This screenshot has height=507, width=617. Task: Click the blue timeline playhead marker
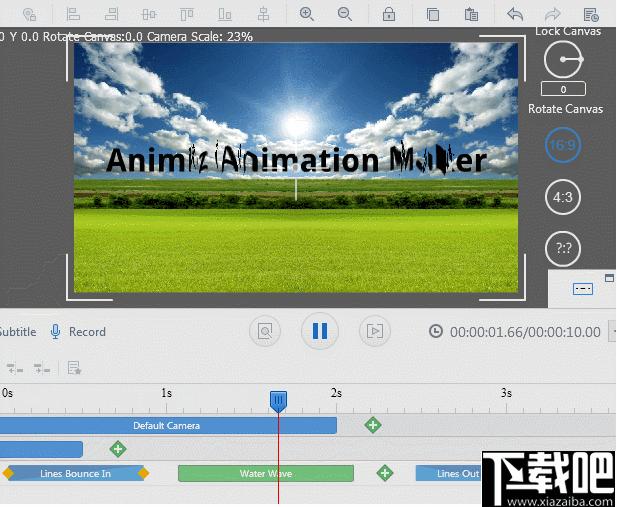[x=278, y=402]
